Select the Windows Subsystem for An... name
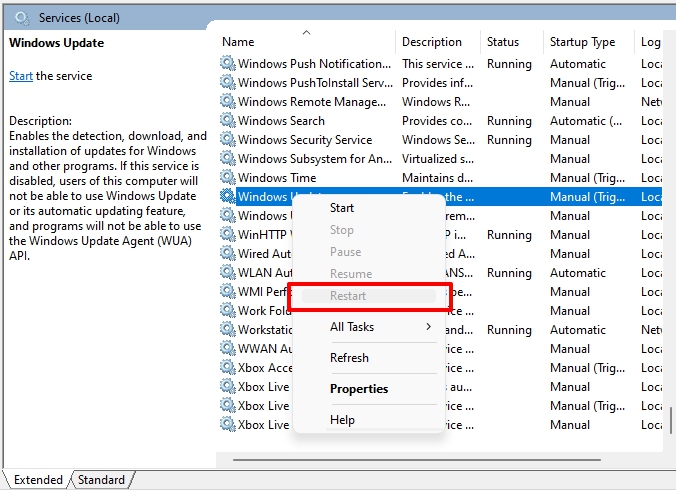Screen dimensions: 676x490 [315, 159]
